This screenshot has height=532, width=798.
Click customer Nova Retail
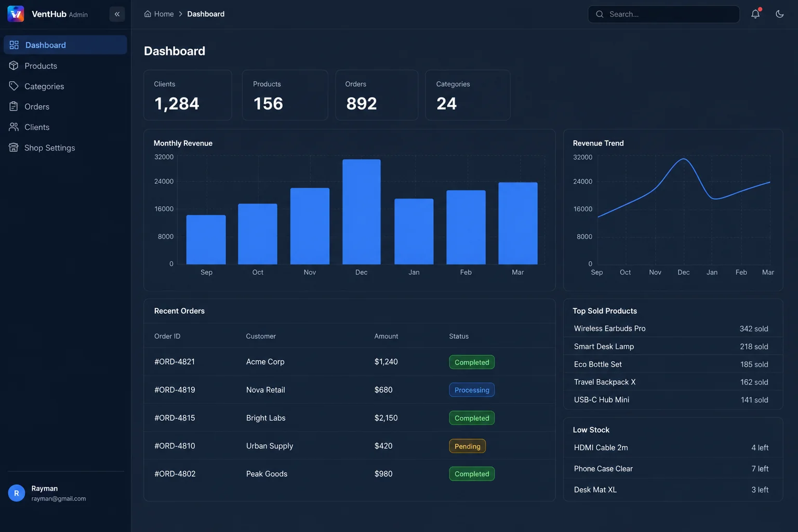pos(265,390)
